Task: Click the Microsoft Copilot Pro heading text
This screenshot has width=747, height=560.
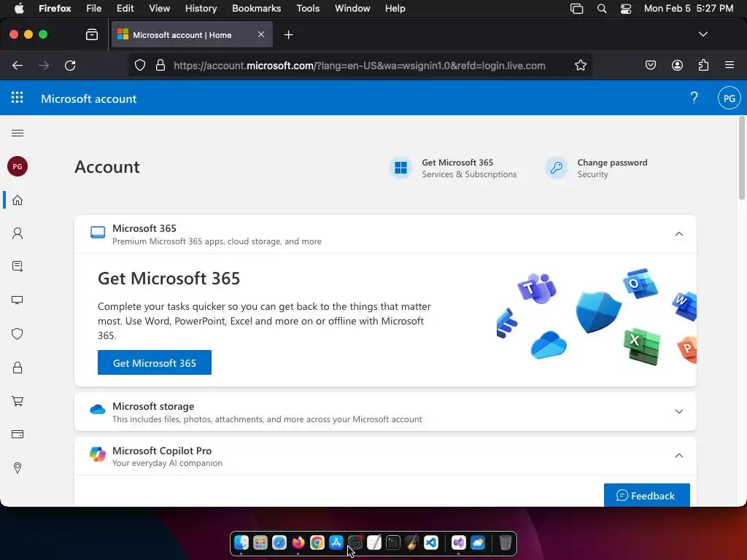Action: click(162, 451)
